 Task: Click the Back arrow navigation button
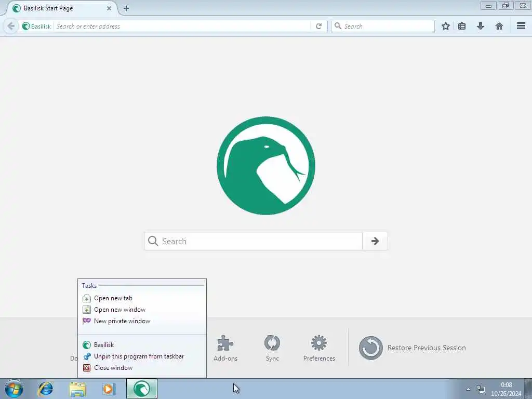pos(11,26)
